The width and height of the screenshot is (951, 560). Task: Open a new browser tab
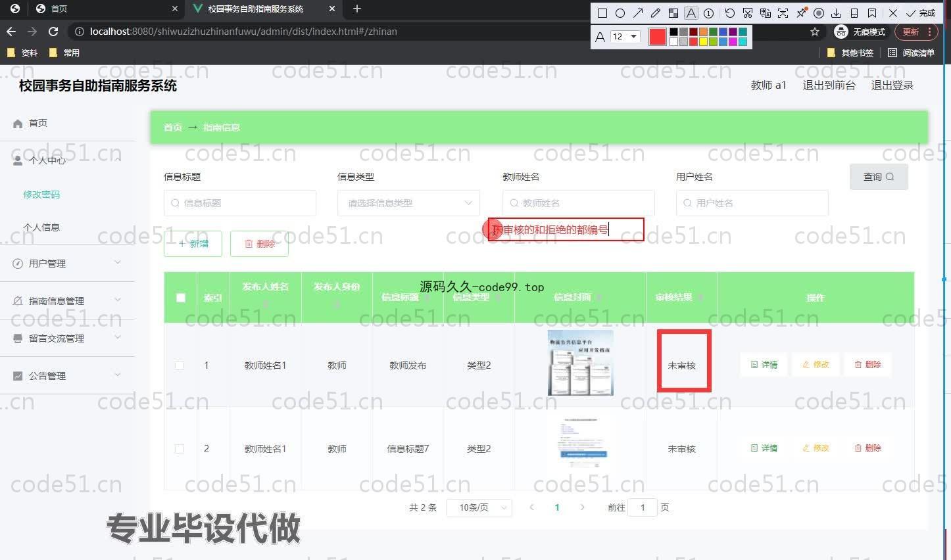(x=357, y=9)
